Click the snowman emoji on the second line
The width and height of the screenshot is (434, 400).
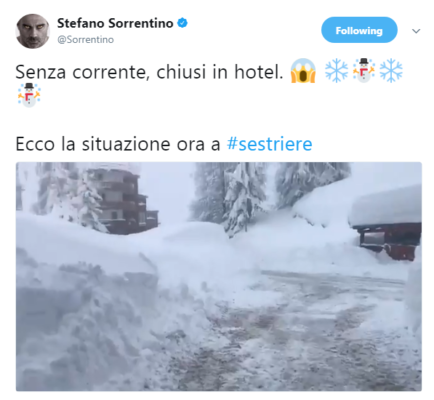[29, 95]
